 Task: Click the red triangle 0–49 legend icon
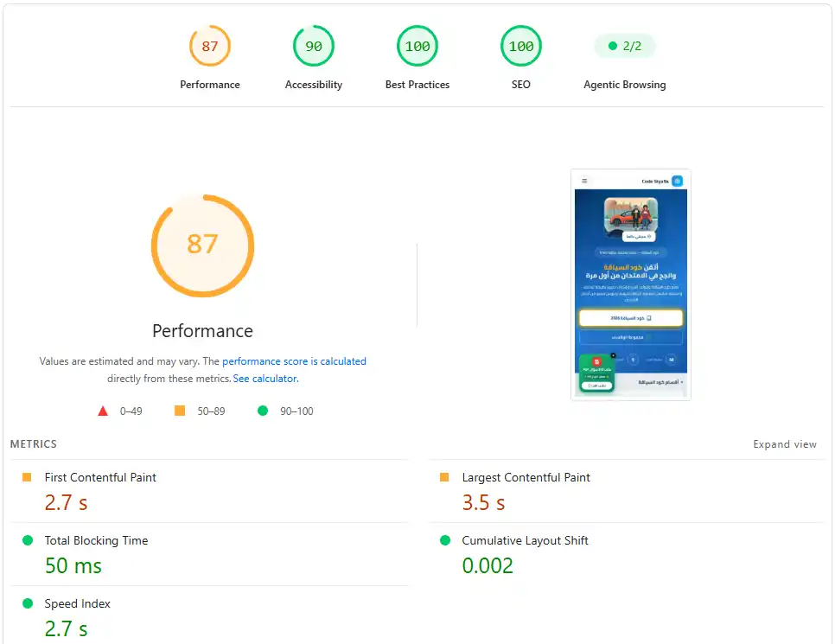click(x=103, y=411)
